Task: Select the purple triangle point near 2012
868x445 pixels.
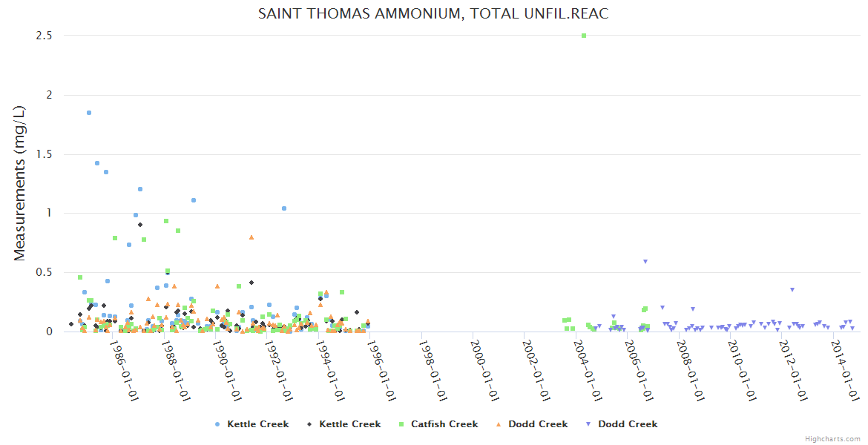Action: [792, 289]
